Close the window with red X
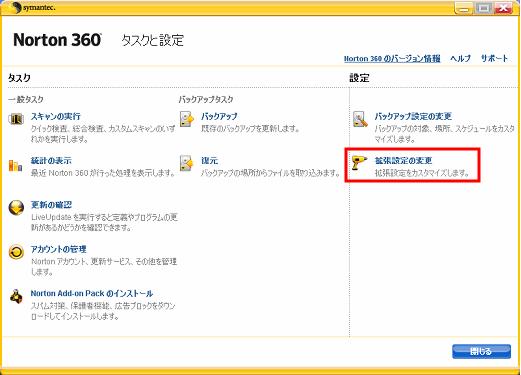This screenshot has width=521, height=375. 504,8
